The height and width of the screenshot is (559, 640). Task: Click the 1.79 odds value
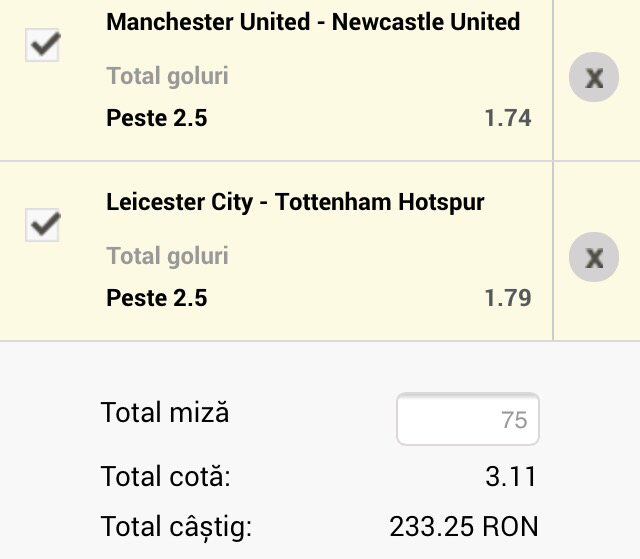point(507,298)
